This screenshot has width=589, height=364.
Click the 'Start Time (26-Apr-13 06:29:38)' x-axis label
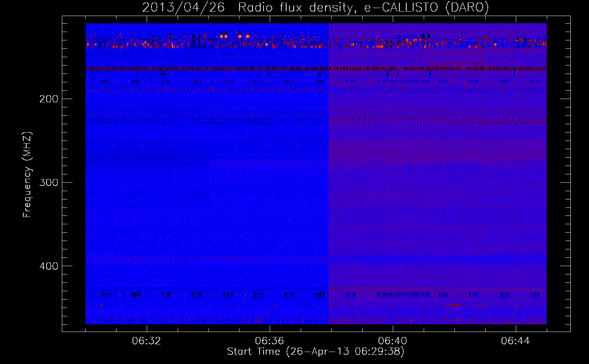click(316, 352)
